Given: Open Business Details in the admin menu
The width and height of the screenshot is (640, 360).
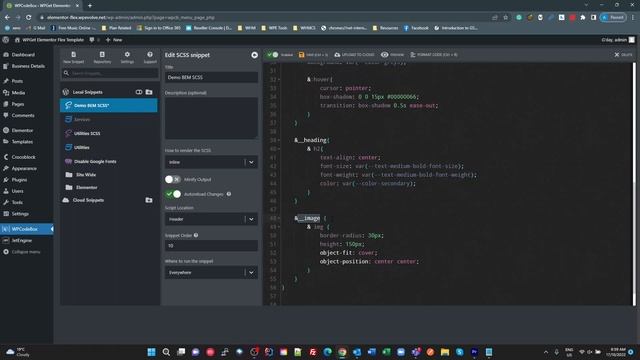Looking at the screenshot, I should pyautogui.click(x=27, y=66).
